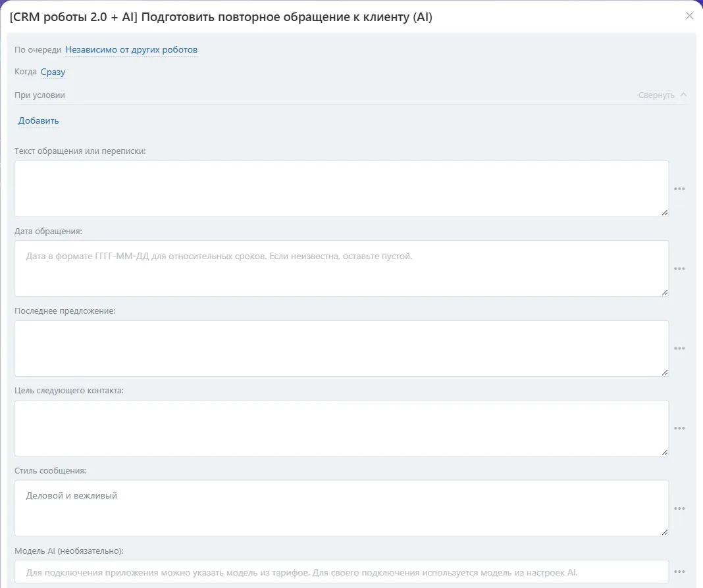
Task: Open three-dots menu beside Текст обращения field
Action: (x=679, y=189)
